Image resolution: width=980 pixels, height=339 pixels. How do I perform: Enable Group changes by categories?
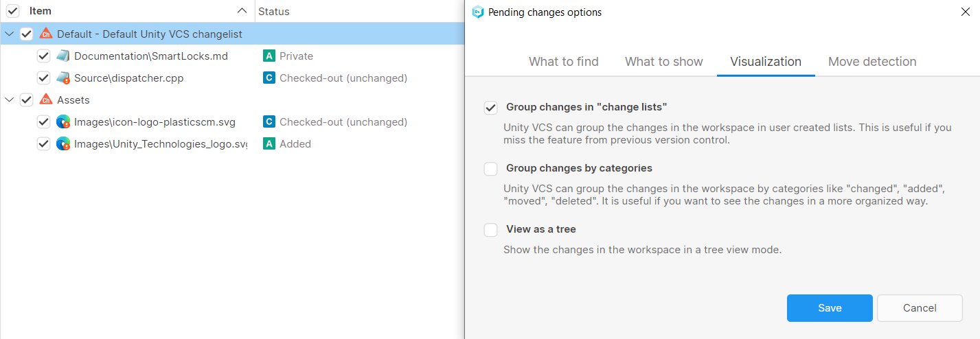point(490,169)
